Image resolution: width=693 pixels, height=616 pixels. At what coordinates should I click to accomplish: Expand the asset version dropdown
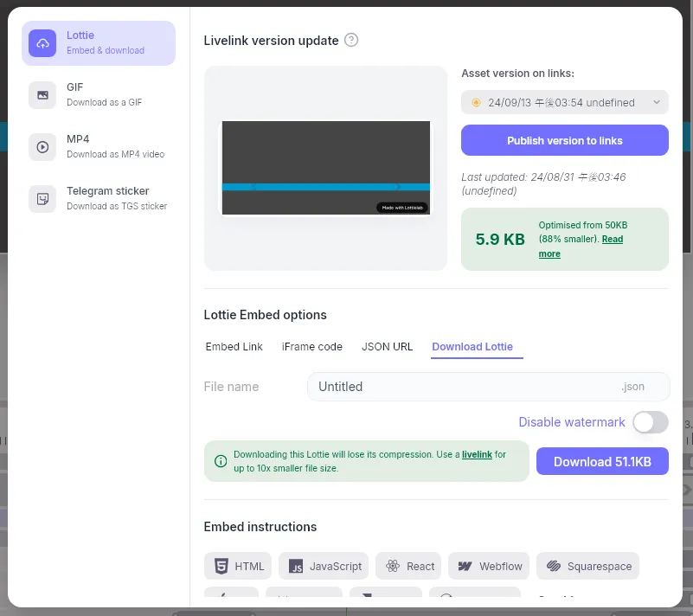(x=564, y=102)
